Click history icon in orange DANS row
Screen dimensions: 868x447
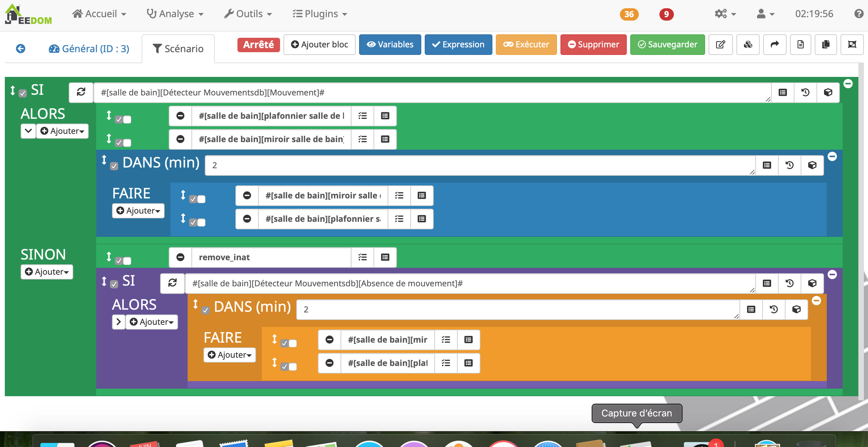coord(774,309)
